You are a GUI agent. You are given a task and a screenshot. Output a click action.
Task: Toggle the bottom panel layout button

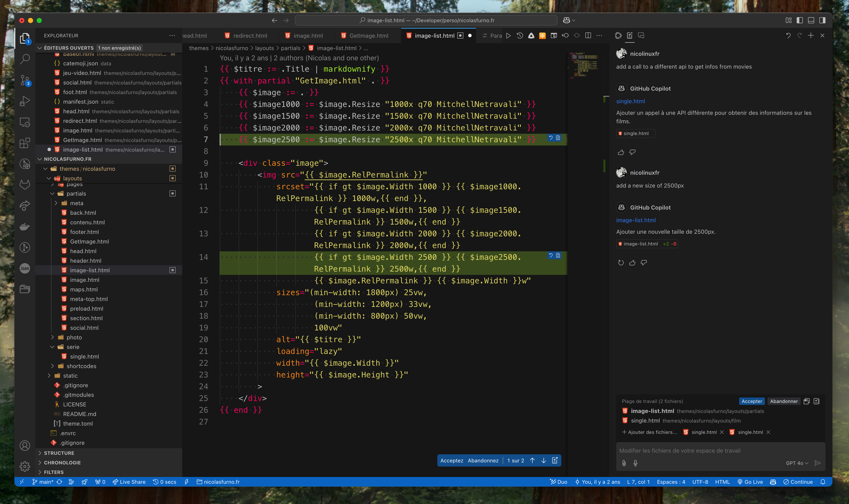pos(811,20)
